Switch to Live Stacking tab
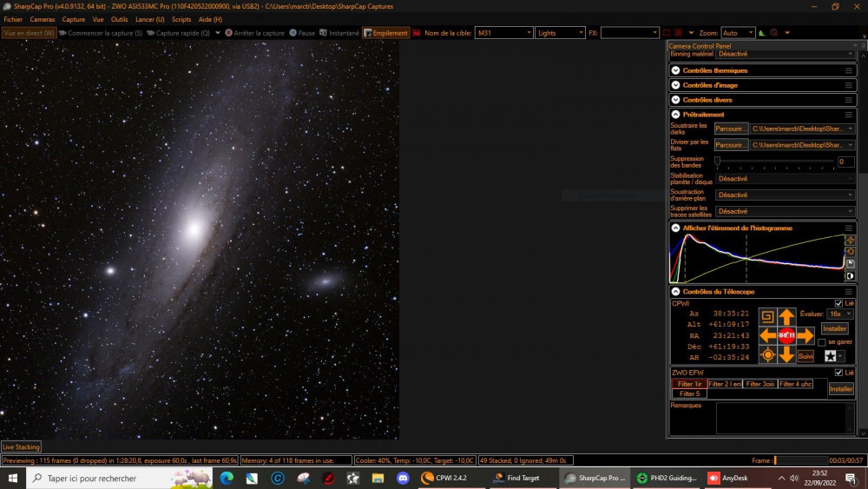868x489 pixels. 21,447
